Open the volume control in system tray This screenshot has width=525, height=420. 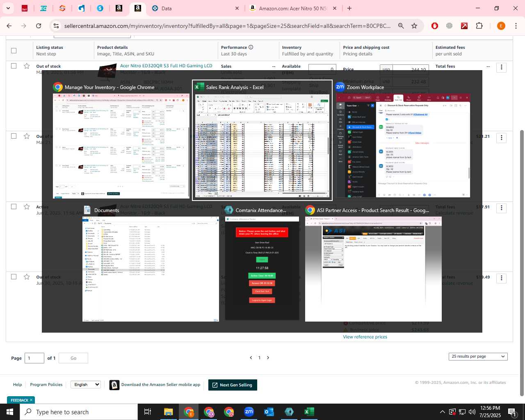(x=472, y=412)
